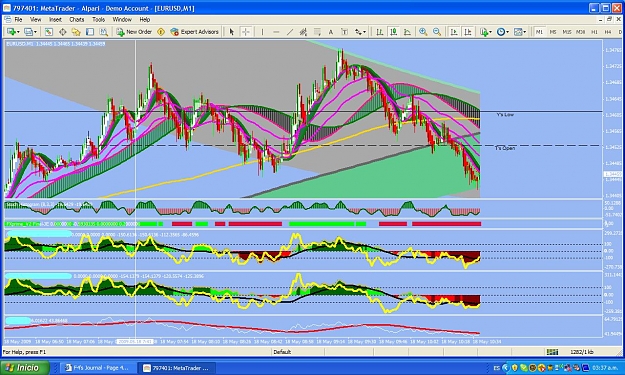Select the Text 'A' drawing tool
The image size is (625, 375).
pyautogui.click(x=330, y=32)
